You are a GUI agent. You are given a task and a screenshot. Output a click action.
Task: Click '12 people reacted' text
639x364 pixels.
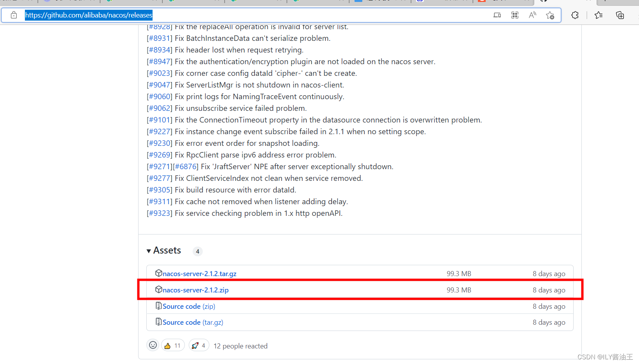pos(241,346)
